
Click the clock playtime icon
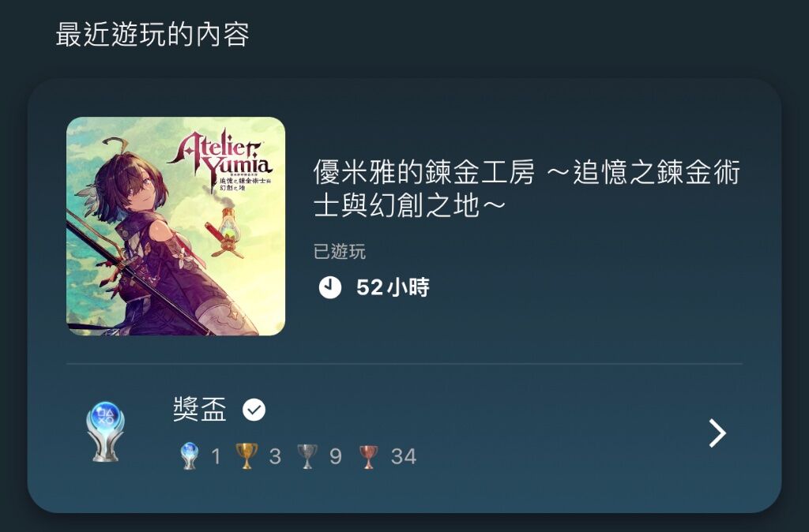[330, 287]
